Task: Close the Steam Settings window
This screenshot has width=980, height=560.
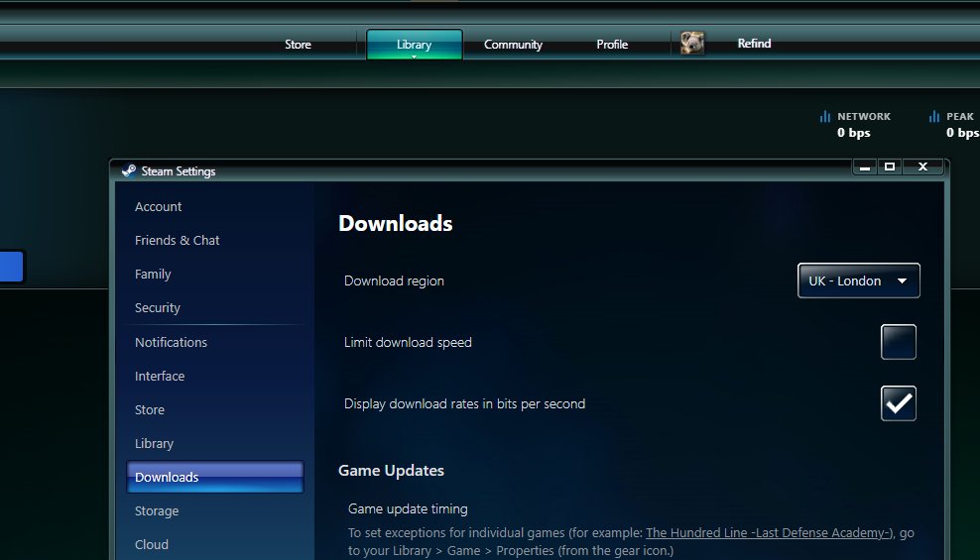Action: pos(922,167)
